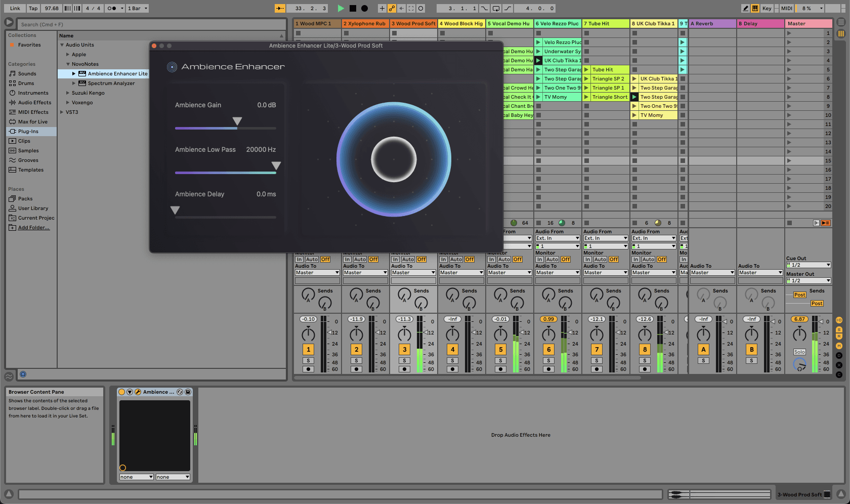Select track header 5 Vocal Demo Hu
The height and width of the screenshot is (504, 850).
point(509,23)
